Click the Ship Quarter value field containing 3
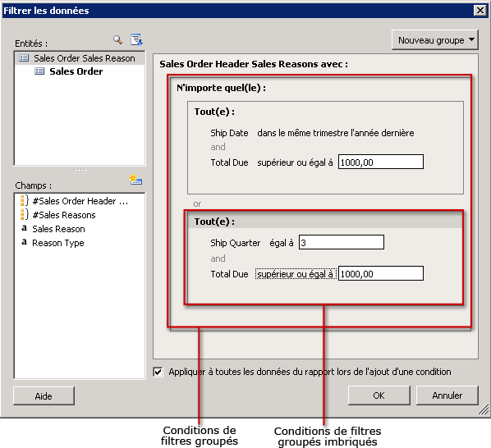Screen dimensions: 491x448 (x=342, y=242)
